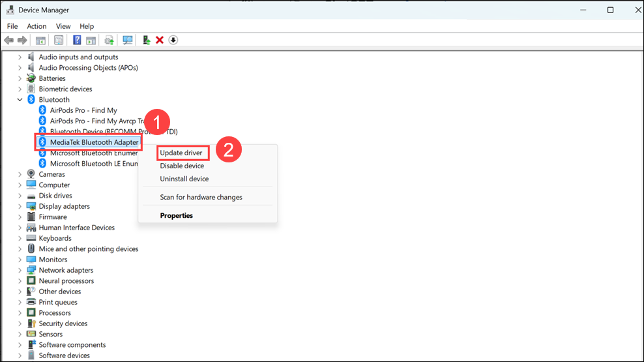
Task: Click the Forward arrow in the toolbar
Action: (22, 40)
